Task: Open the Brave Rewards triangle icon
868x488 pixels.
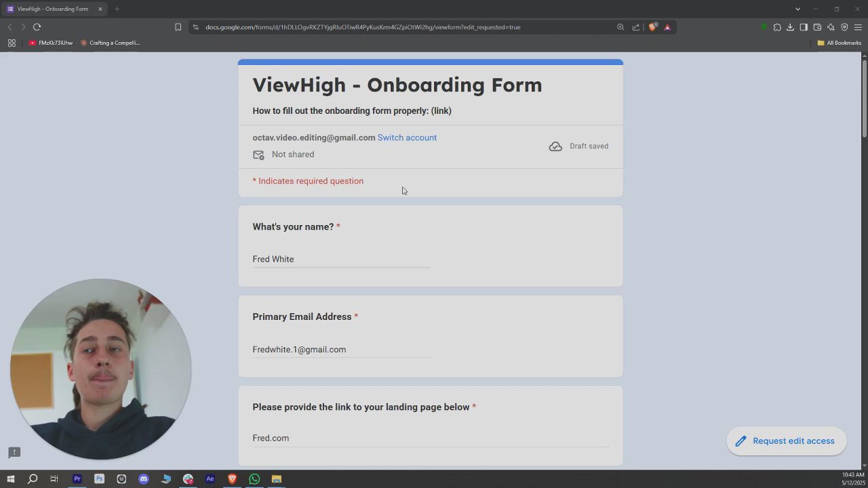Action: [x=667, y=27]
